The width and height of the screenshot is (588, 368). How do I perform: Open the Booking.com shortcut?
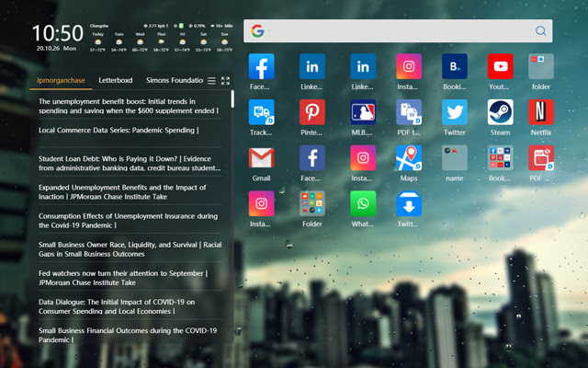(455, 66)
